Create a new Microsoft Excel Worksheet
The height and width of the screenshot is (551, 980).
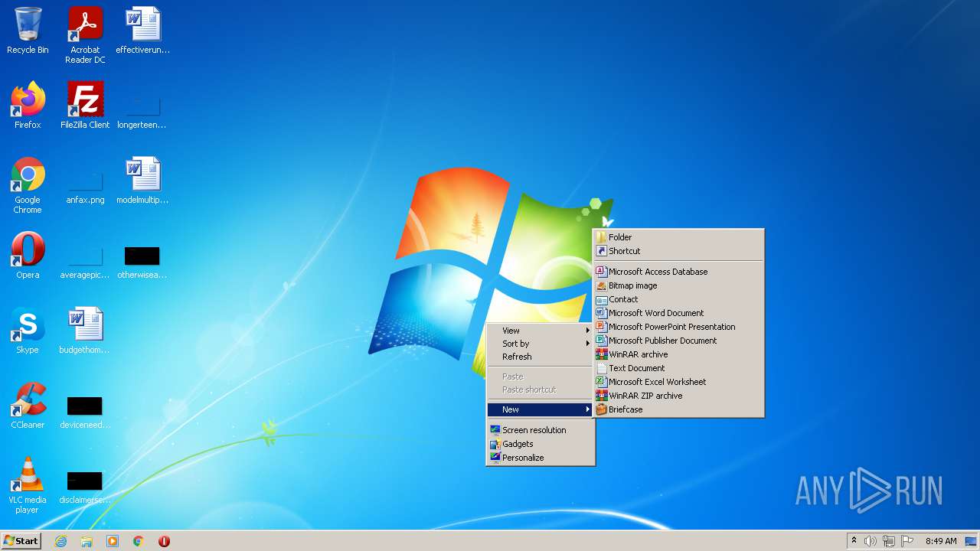[678, 382]
